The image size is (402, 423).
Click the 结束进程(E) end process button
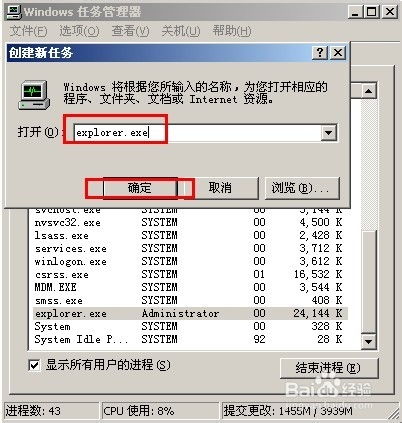pyautogui.click(x=328, y=368)
